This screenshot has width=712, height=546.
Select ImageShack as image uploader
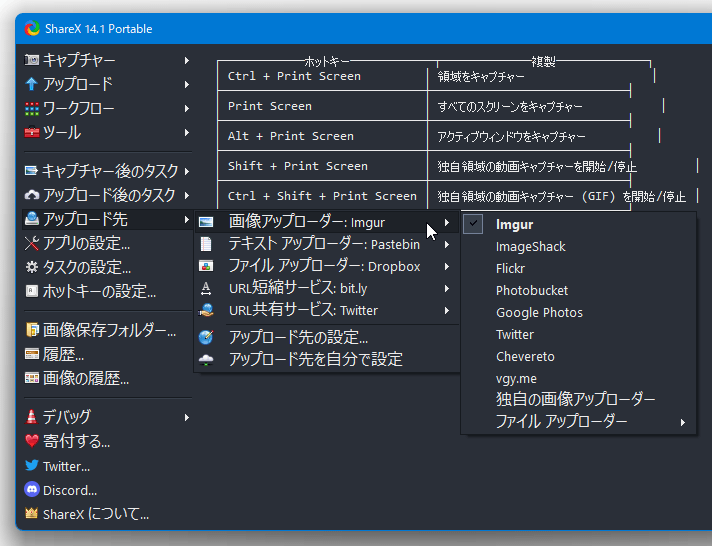tap(578, 246)
